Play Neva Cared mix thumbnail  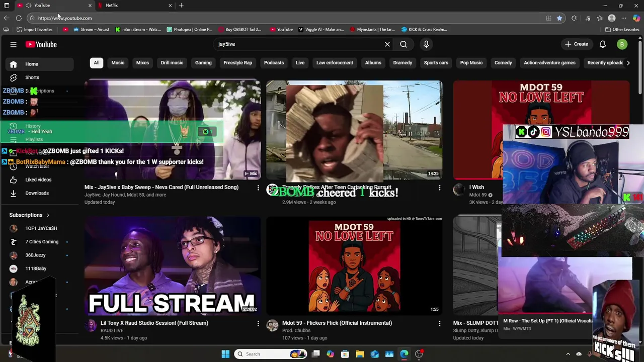[173, 130]
